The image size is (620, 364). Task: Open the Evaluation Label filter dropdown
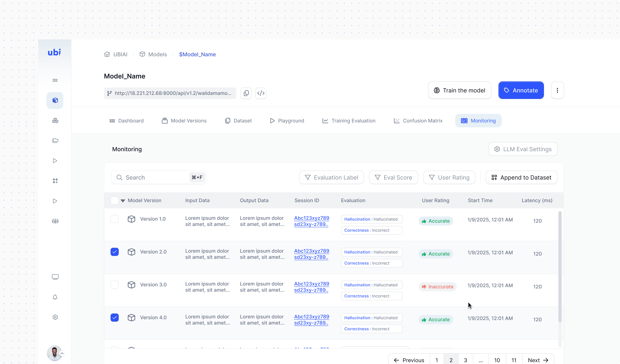pos(331,177)
